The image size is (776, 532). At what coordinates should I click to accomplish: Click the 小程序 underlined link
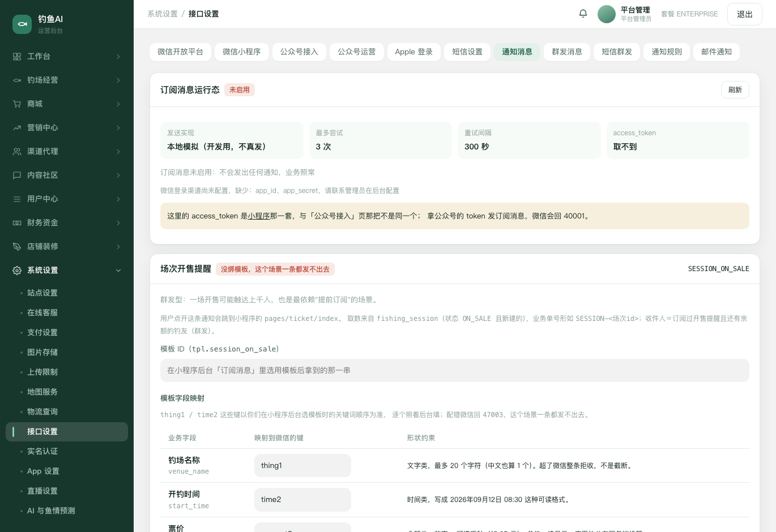pos(259,216)
